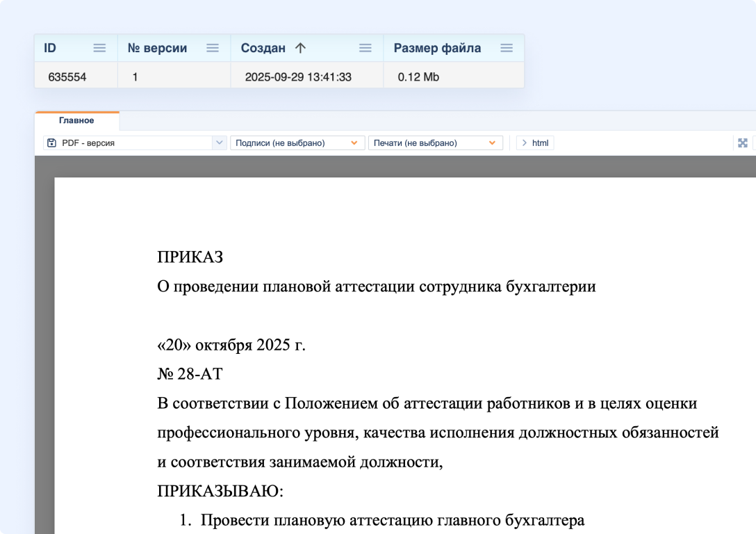Expand the document viewer to fullscreen

pos(743,142)
